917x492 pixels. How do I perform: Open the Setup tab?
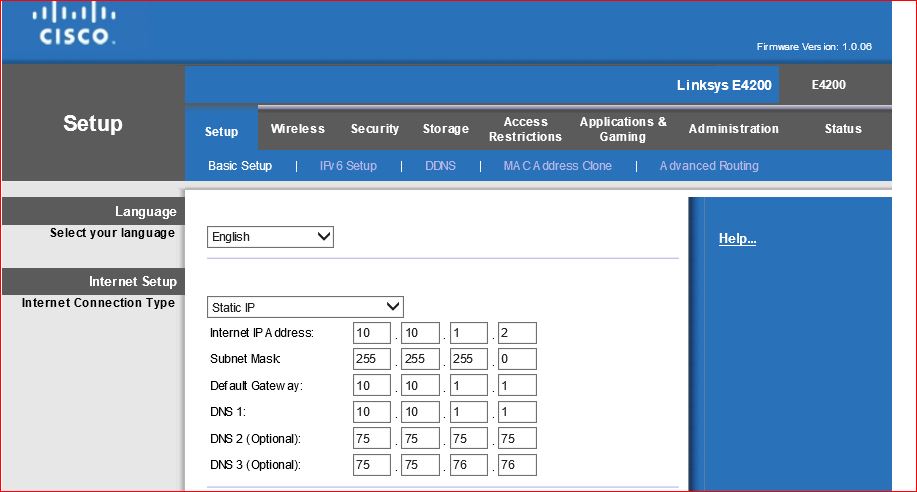(x=221, y=132)
